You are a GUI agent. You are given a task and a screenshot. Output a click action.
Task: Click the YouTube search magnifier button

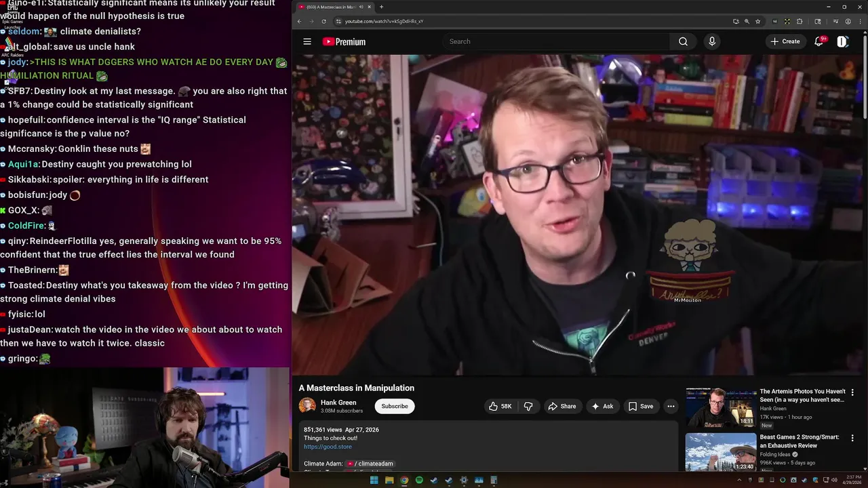click(683, 41)
